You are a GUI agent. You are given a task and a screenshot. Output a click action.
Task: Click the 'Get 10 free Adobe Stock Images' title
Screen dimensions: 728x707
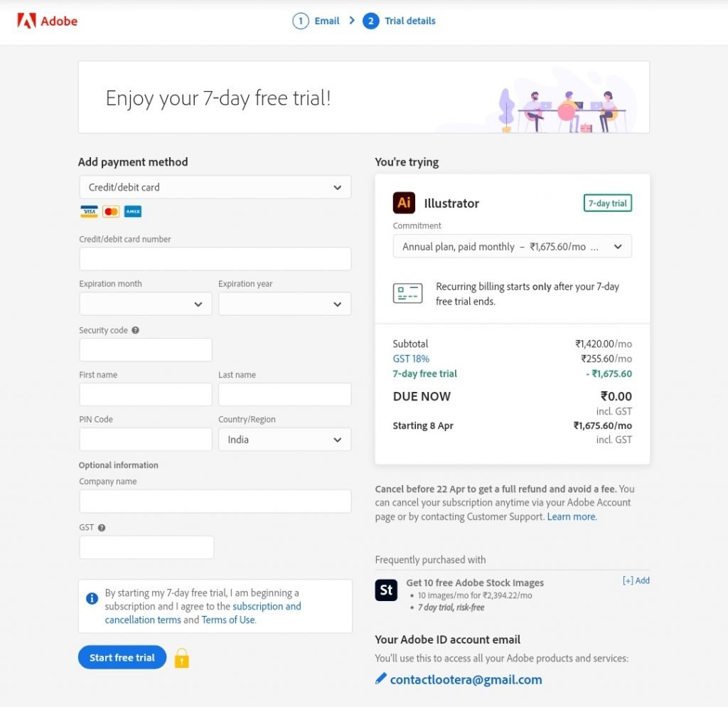(475, 583)
